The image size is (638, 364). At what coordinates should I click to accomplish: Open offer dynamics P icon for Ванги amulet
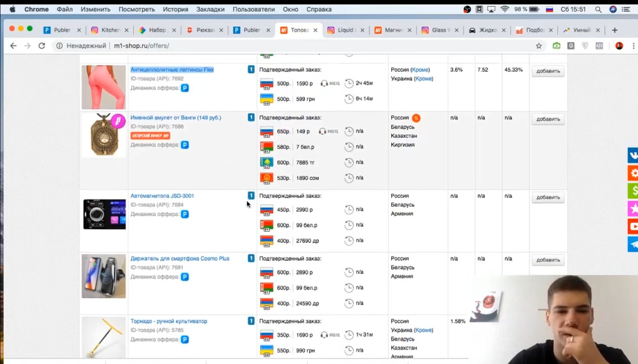pos(185,145)
